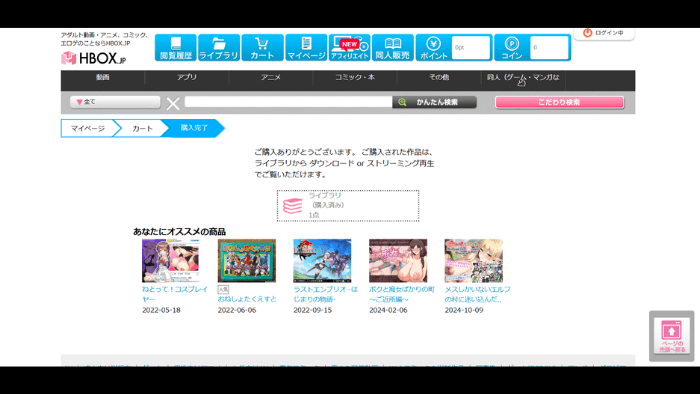Click the ログイン中 power icon
Viewport: 700px width, 394px height.
click(x=587, y=33)
